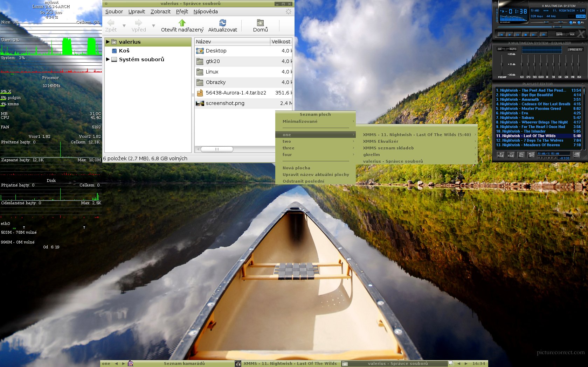Image resolution: width=588 pixels, height=367 pixels.
Task: Open the Zobrazit menu
Action: [x=160, y=12]
